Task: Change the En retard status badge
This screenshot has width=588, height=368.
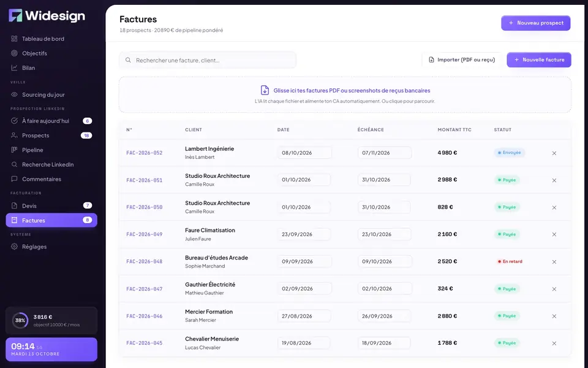Action: [510, 261]
